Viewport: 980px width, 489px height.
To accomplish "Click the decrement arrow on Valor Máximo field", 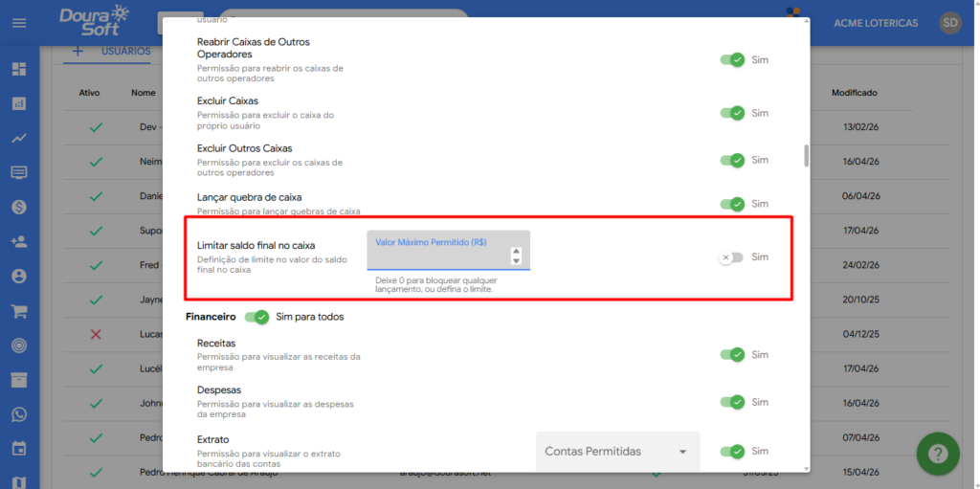I will (516, 261).
